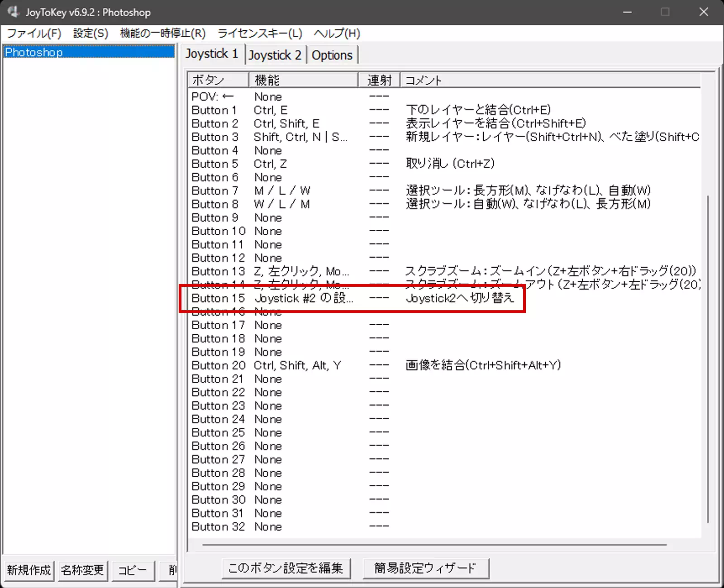Image resolution: width=724 pixels, height=588 pixels.
Task: Click the vertical scrollbar of button list
Action: (708, 359)
